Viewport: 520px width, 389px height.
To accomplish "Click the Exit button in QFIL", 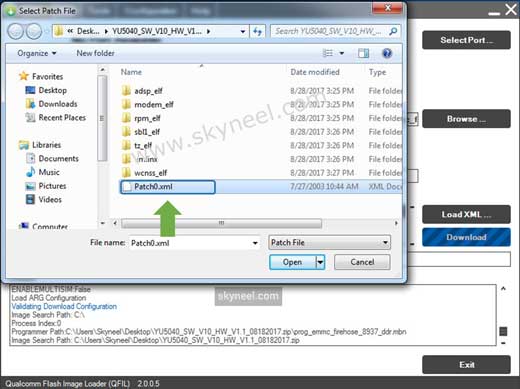I will point(466,365).
